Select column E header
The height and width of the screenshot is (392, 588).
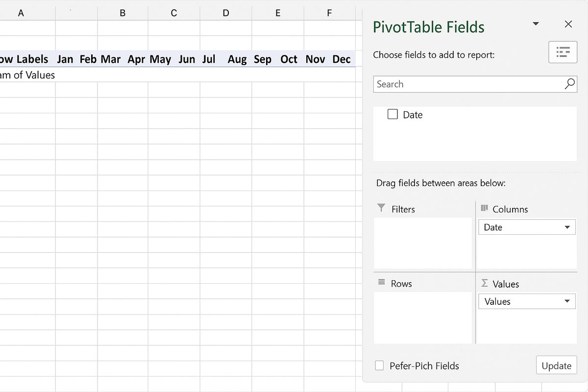[x=278, y=13]
